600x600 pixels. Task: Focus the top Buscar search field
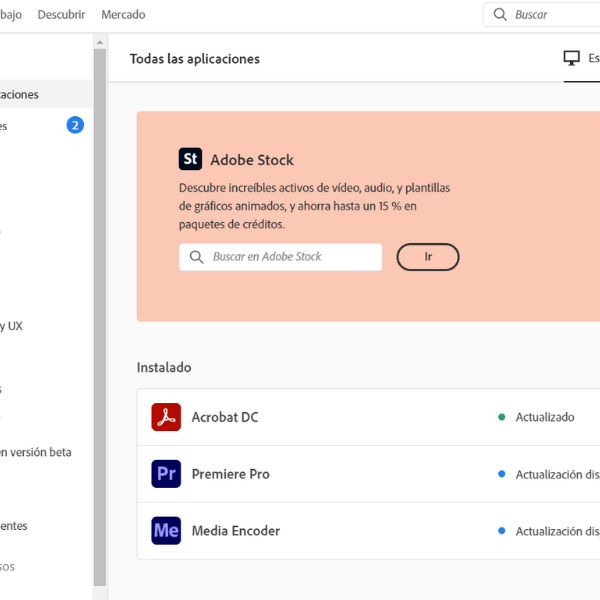pyautogui.click(x=541, y=15)
